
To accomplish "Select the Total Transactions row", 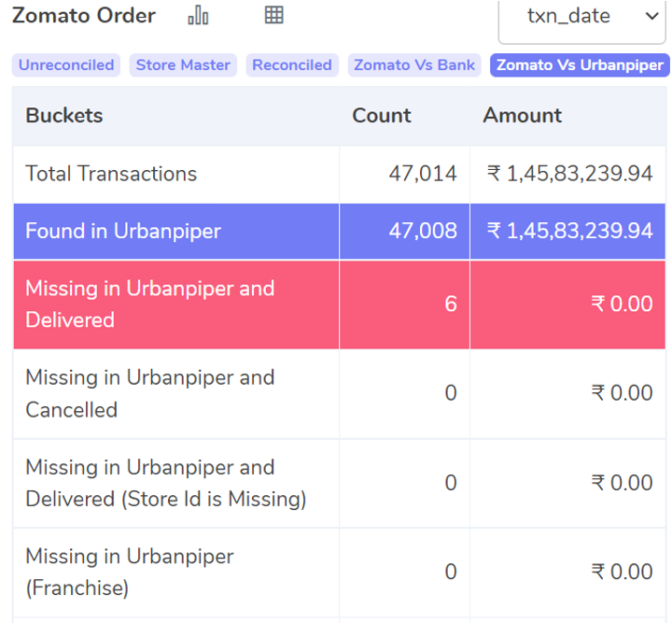I will click(340, 174).
